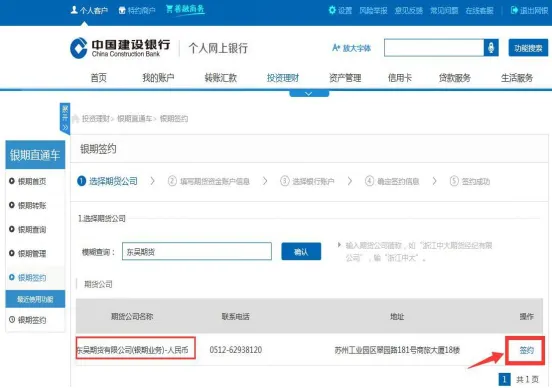Click step 1 选择期货公司

[x=107, y=181]
